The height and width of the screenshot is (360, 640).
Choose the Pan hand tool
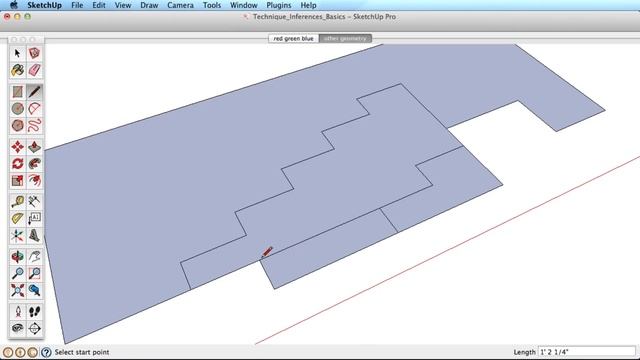34,257
